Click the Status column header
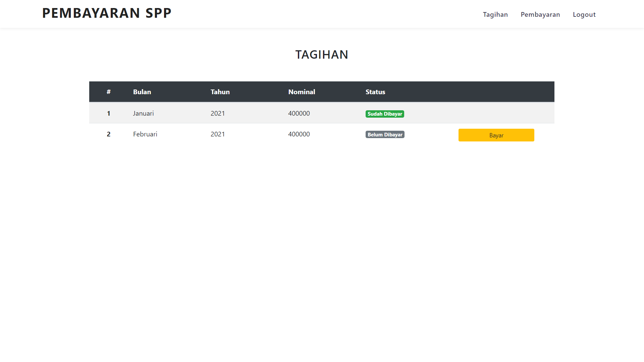The height and width of the screenshot is (362, 644). tap(375, 92)
